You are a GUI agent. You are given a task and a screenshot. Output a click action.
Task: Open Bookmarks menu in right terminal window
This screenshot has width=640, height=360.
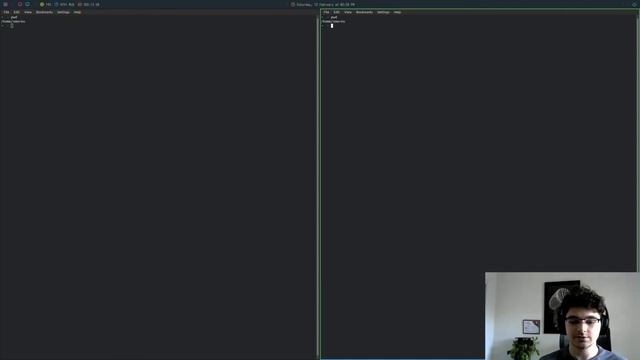364,12
